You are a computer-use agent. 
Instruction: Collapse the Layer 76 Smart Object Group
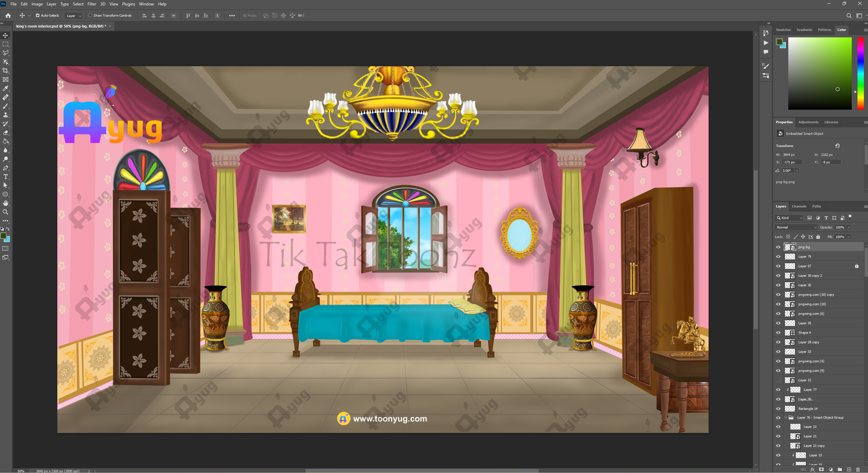point(785,418)
